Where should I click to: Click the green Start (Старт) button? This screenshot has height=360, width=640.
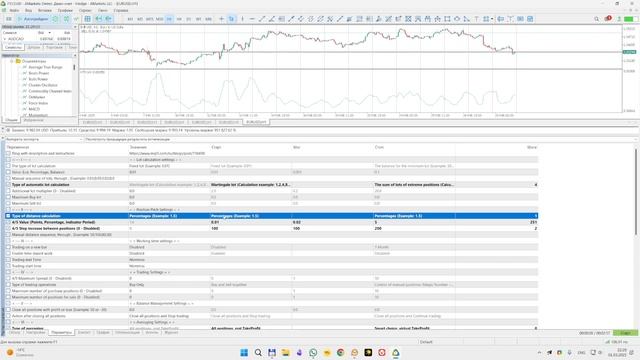[x=625, y=333]
